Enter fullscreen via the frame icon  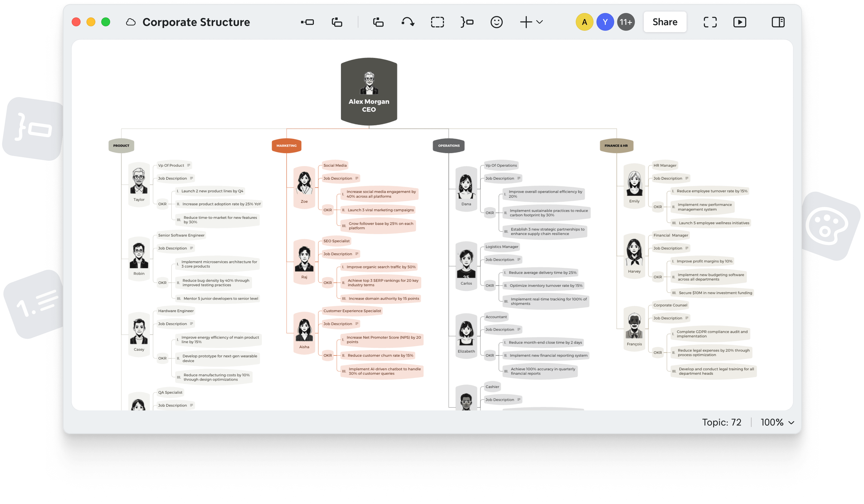pos(710,22)
